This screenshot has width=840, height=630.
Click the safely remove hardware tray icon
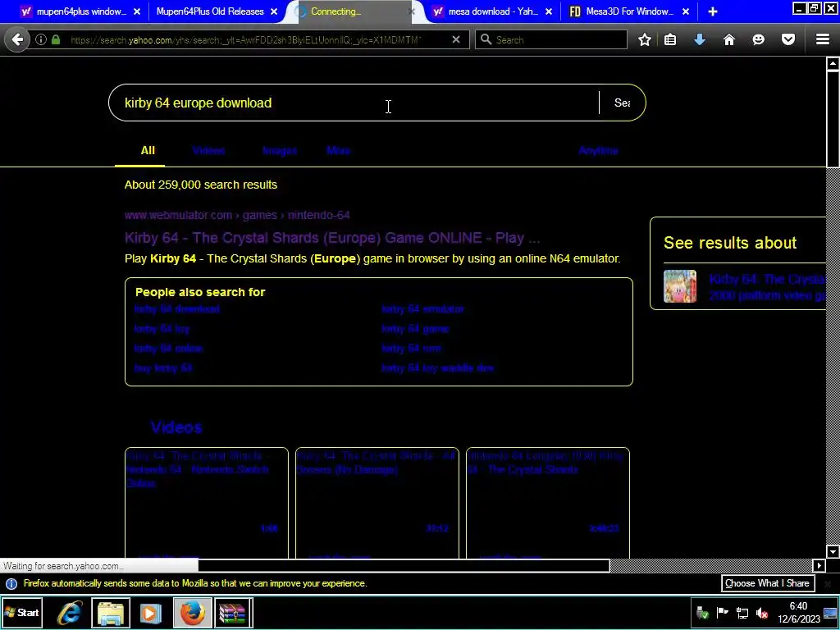[702, 613]
